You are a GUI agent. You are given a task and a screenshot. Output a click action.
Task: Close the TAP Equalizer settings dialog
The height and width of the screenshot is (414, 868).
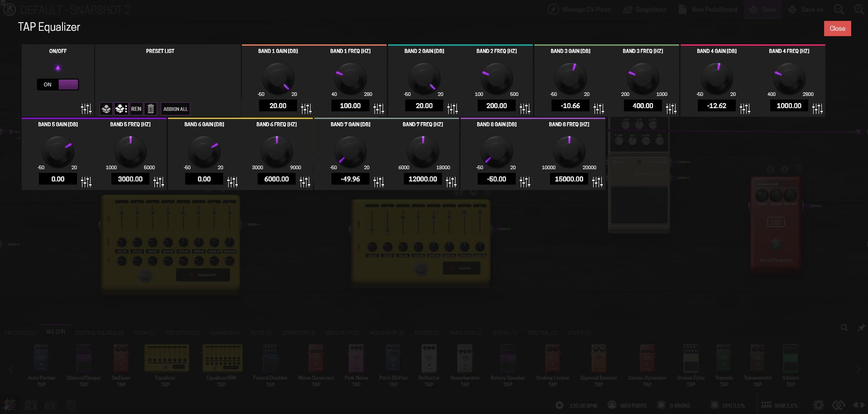point(837,29)
